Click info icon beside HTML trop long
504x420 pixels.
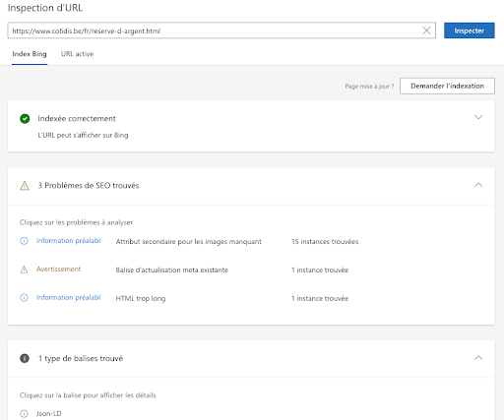coord(24,297)
